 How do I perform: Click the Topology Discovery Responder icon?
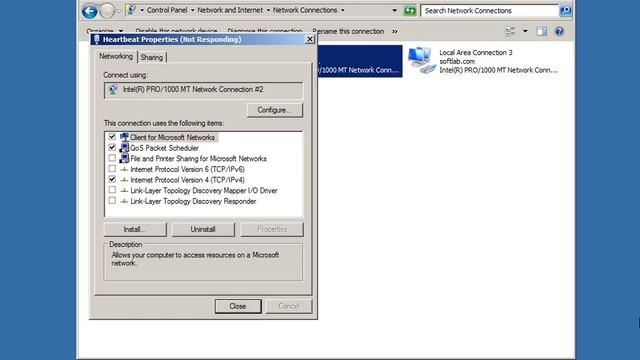(124, 201)
